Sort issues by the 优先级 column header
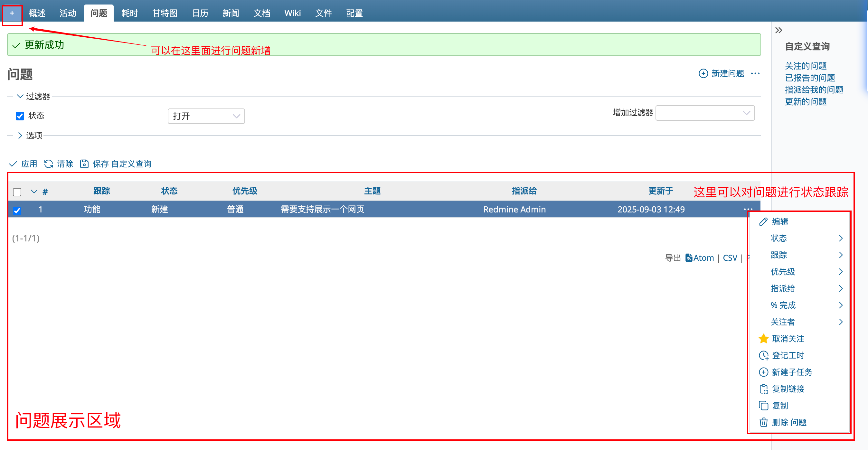Image resolution: width=868 pixels, height=450 pixels. [245, 191]
